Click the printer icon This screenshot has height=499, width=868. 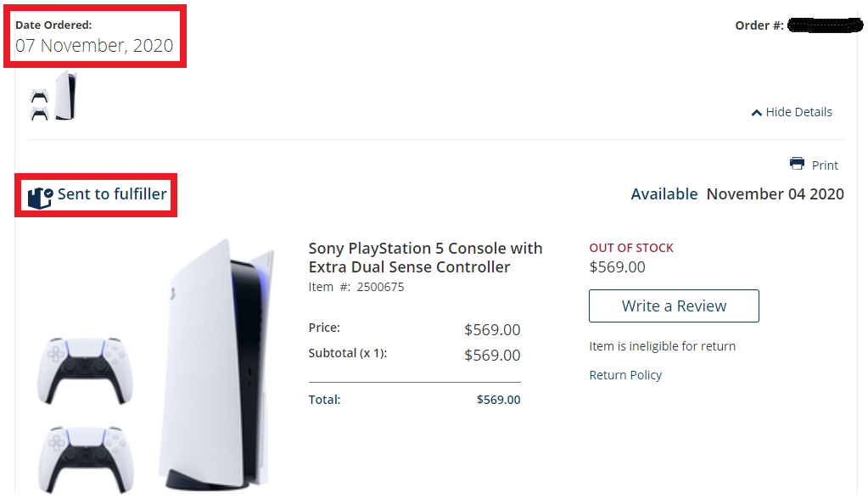point(797,164)
